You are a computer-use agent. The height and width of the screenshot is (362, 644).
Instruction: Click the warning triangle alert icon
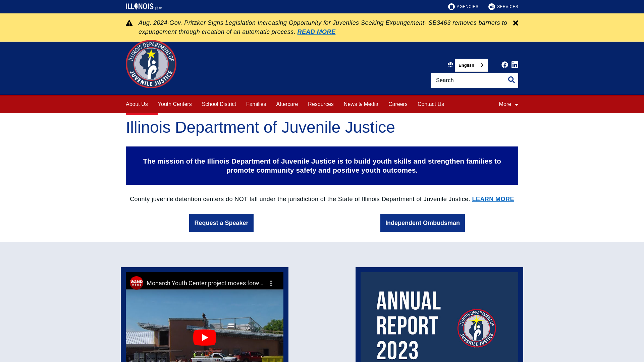(x=129, y=23)
